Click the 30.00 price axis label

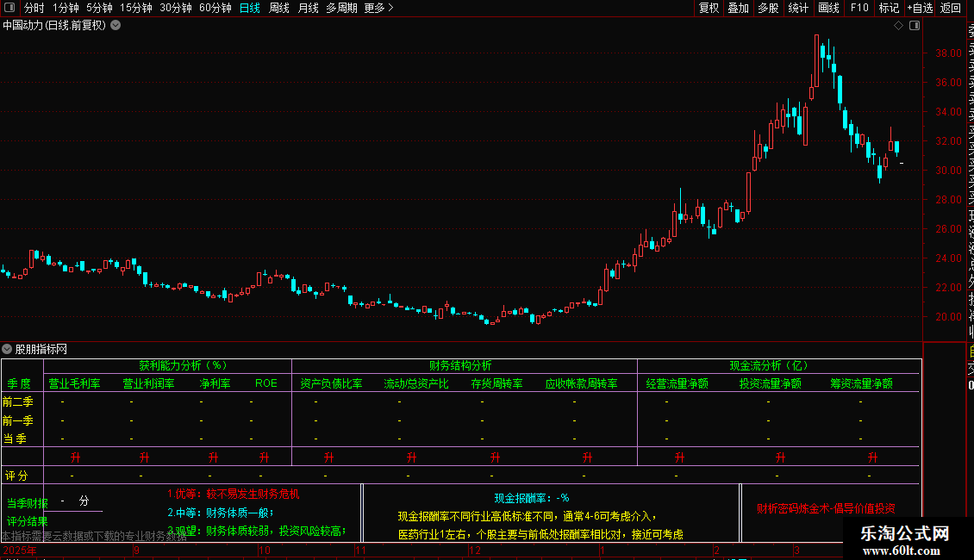pos(948,170)
